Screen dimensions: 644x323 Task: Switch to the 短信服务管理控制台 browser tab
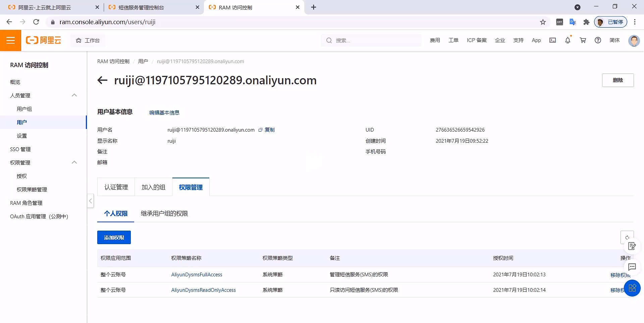pos(153,7)
